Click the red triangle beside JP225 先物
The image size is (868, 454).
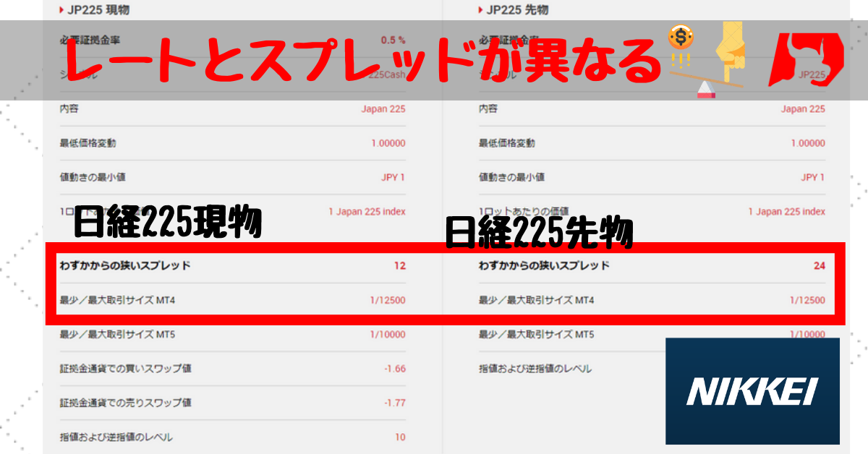(x=482, y=10)
